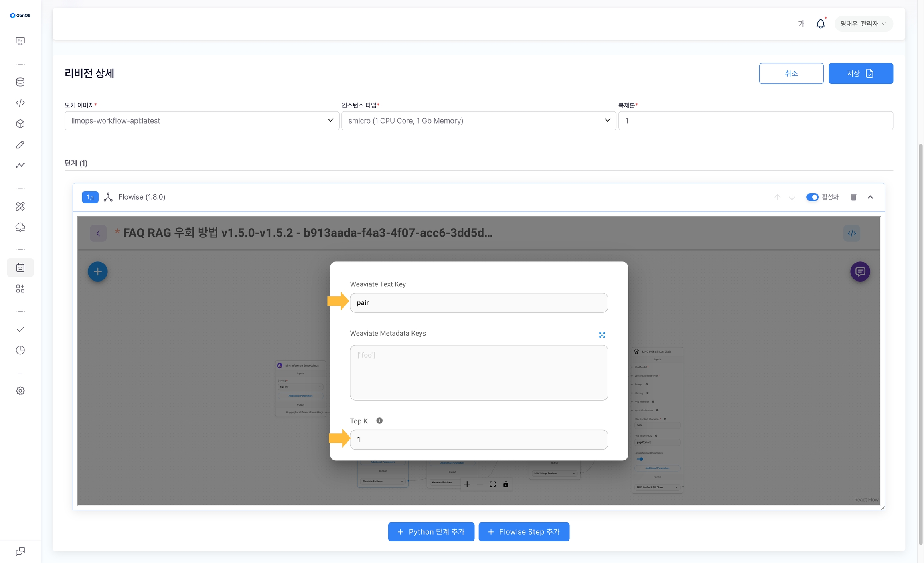Image resolution: width=924 pixels, height=563 pixels.
Task: Toggle the 활성화 switch off
Action: point(812,197)
